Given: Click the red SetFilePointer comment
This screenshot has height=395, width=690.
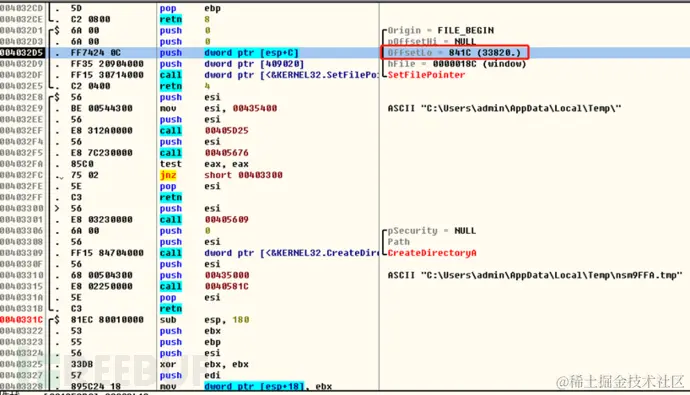Looking at the screenshot, I should pos(426,75).
